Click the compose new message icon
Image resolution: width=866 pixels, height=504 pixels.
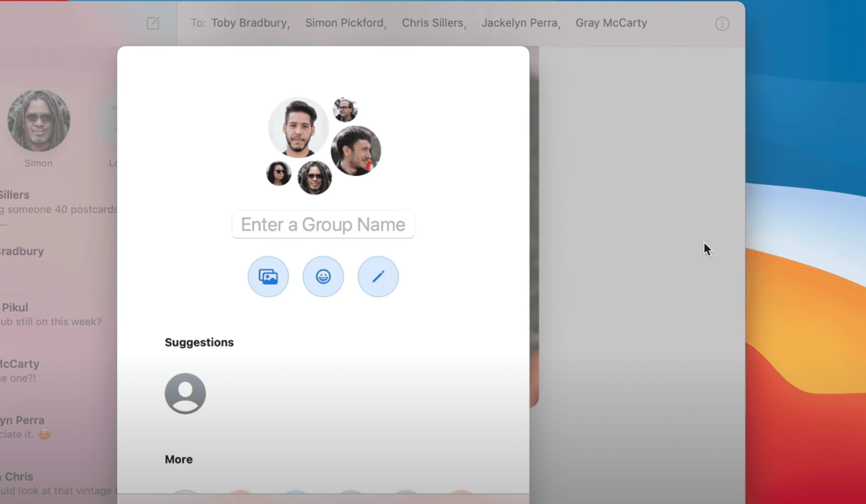pyautogui.click(x=153, y=24)
